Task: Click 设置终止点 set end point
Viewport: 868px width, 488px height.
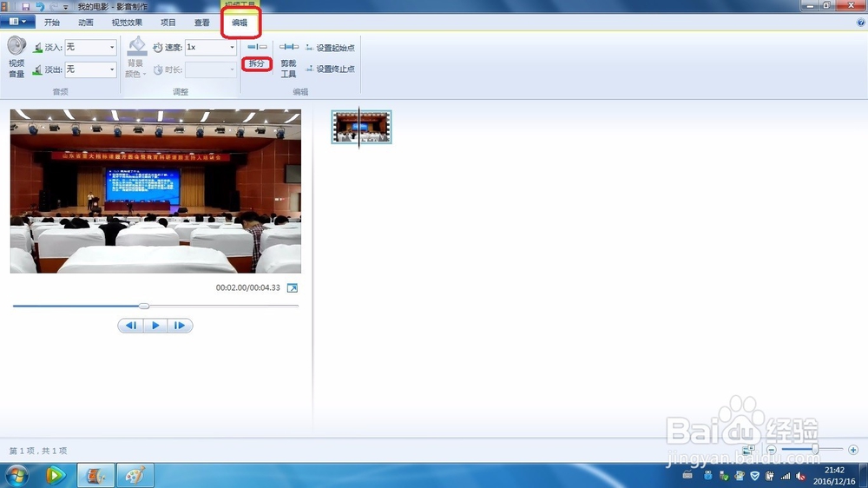Action: [x=330, y=69]
